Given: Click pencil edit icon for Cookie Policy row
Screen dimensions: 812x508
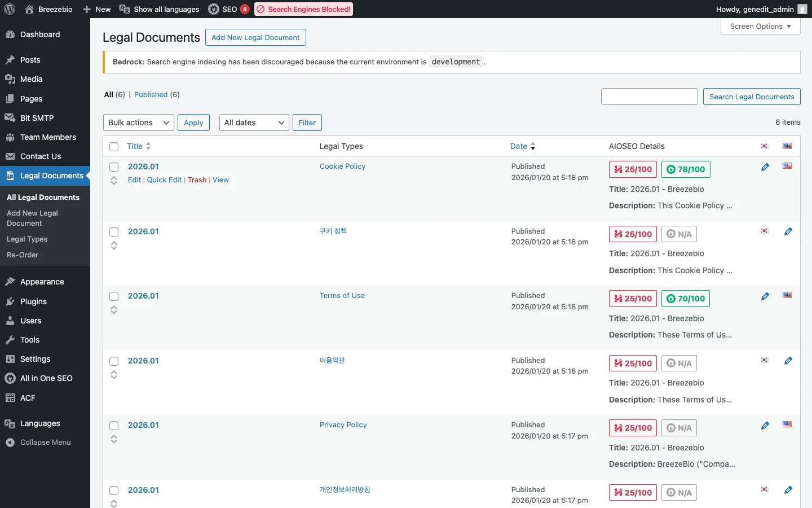Looking at the screenshot, I should [765, 167].
